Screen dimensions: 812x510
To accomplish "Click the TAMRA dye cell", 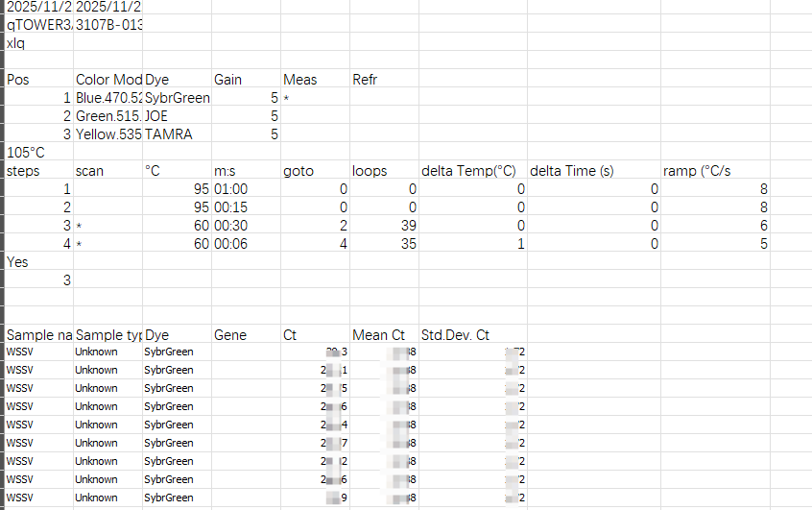I will pos(177,134).
